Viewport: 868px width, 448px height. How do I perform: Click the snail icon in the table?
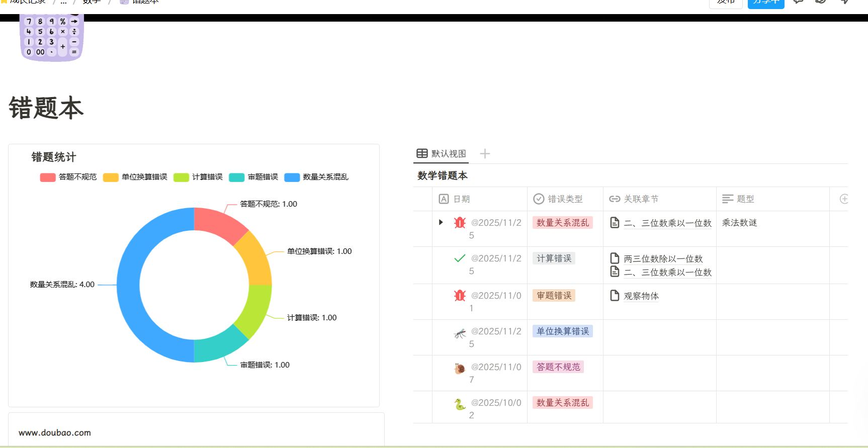pyautogui.click(x=460, y=369)
